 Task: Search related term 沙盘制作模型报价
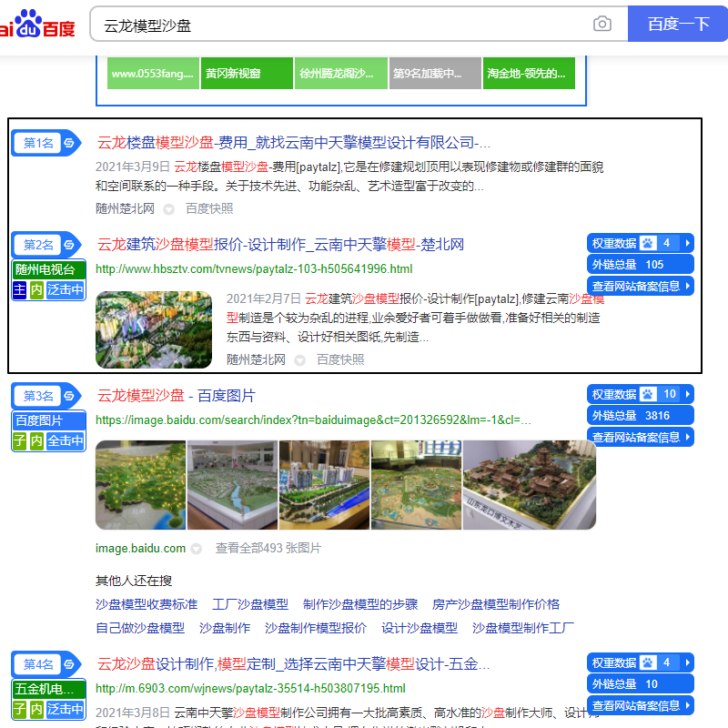tap(316, 628)
